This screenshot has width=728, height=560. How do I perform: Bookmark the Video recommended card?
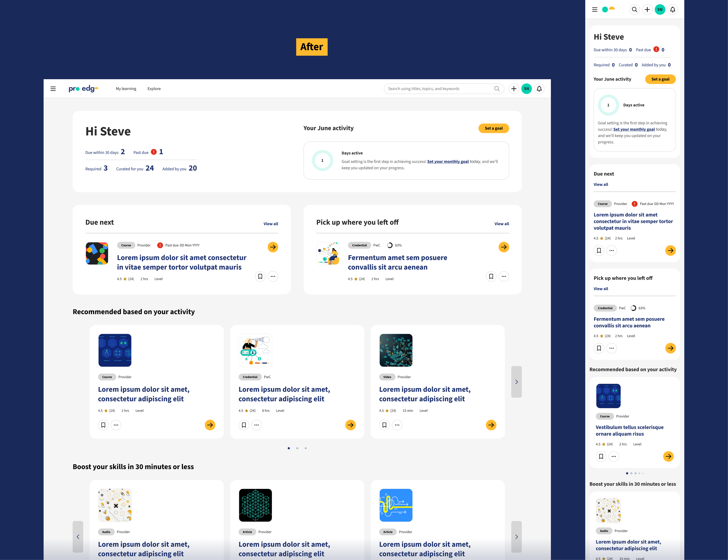coord(384,425)
